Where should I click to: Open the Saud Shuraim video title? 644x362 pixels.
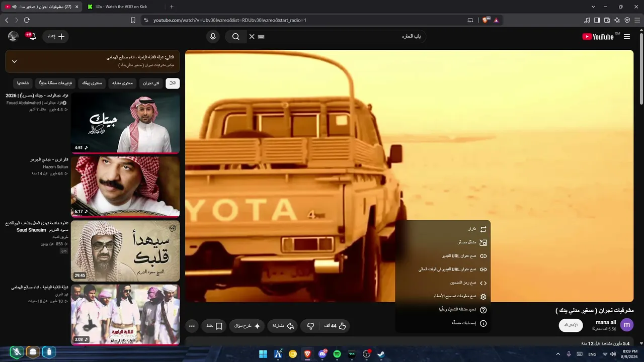(x=36, y=226)
